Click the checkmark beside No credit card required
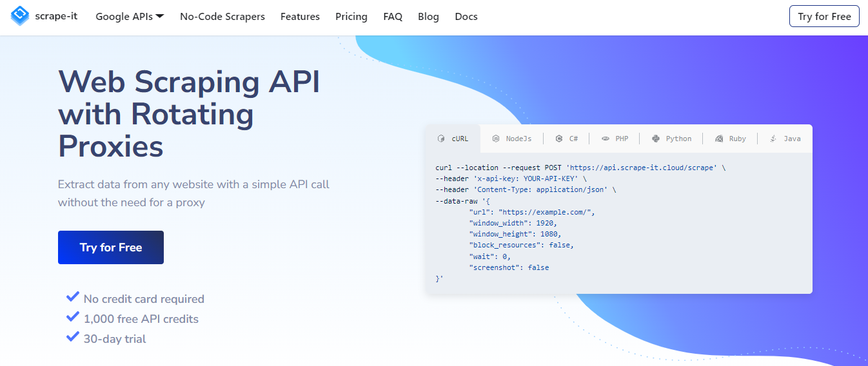Screen dimensions: 868x366 tap(73, 297)
